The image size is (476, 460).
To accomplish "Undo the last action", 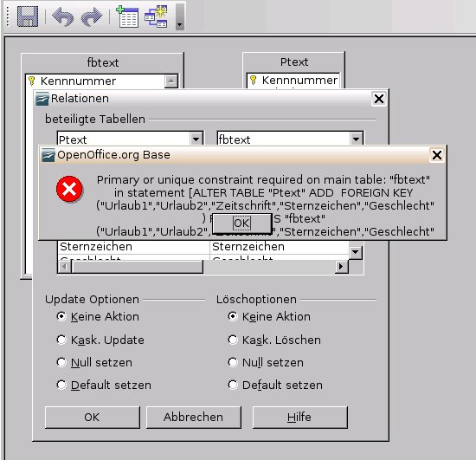I will tap(63, 17).
